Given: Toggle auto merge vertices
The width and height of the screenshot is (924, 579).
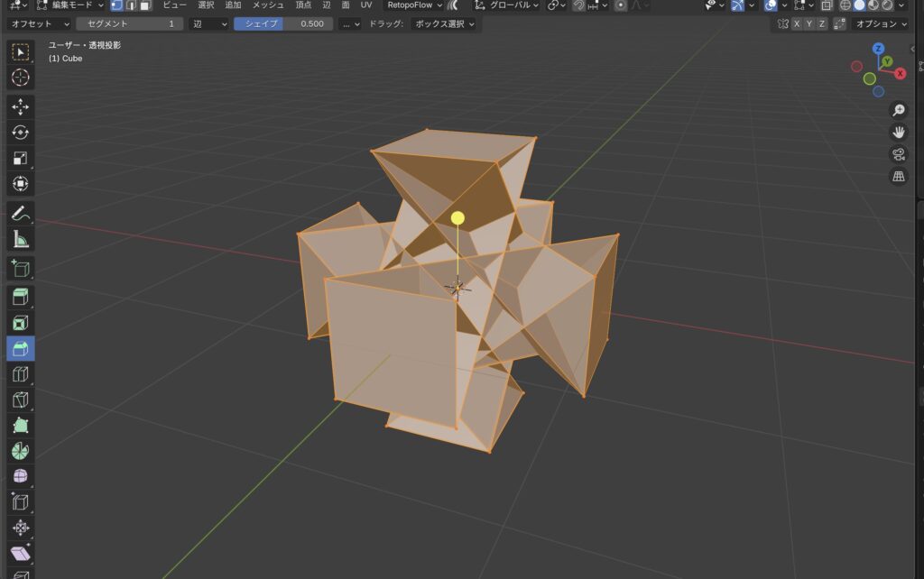Looking at the screenshot, I should (840, 24).
